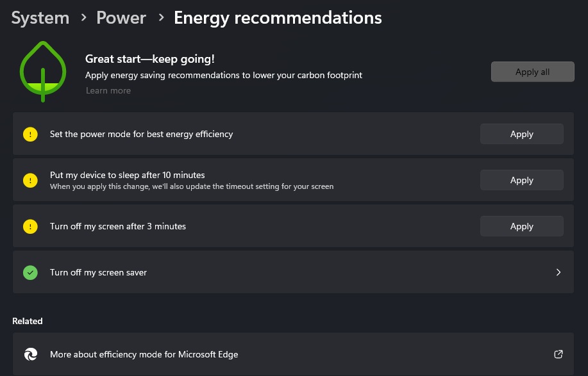Go back to System in the breadcrumb
Screen dimensions: 588x376
[x=40, y=18]
